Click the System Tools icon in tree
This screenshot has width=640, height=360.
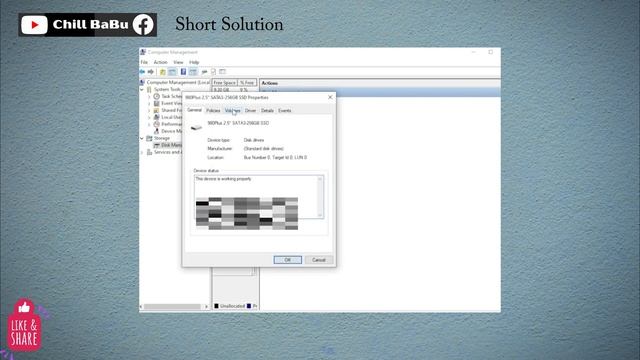tap(149, 89)
